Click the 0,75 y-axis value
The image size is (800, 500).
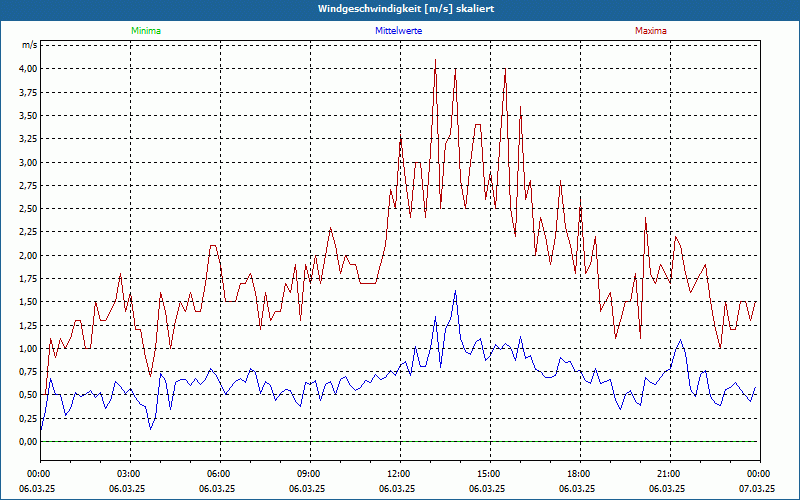(28, 371)
